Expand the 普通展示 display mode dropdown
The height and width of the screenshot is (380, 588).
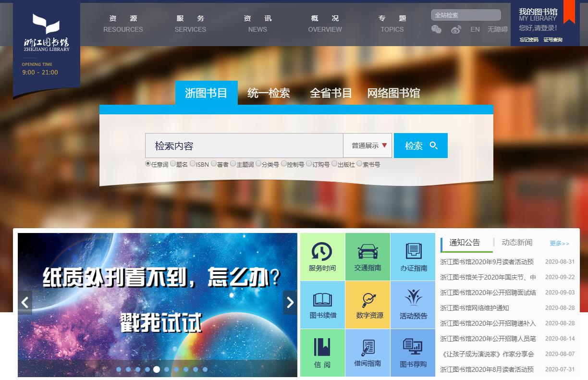pyautogui.click(x=367, y=145)
